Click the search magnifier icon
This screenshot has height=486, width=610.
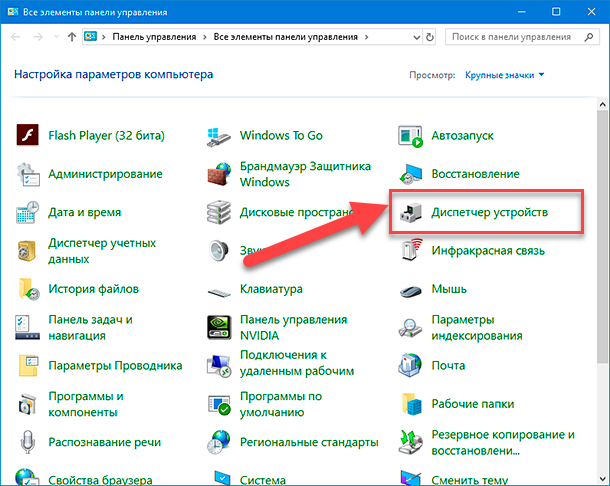589,37
